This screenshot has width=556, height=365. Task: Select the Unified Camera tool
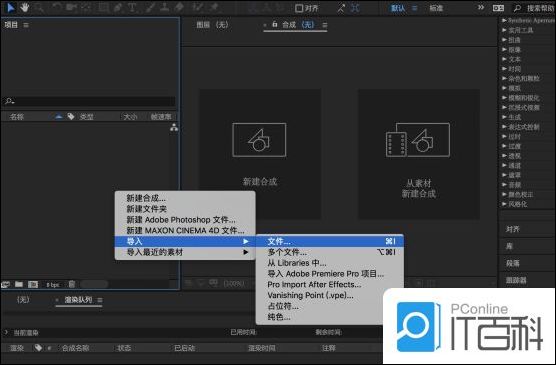coord(71,7)
